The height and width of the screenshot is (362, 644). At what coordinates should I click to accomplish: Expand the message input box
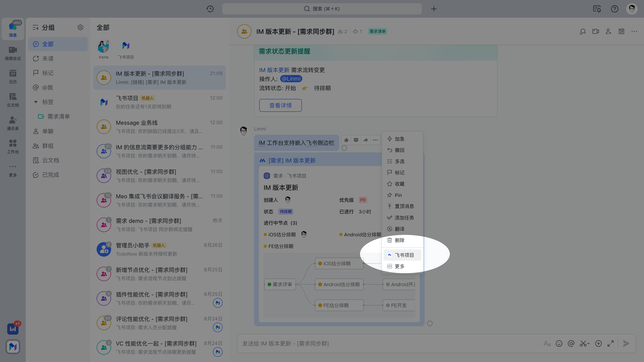click(x=611, y=343)
